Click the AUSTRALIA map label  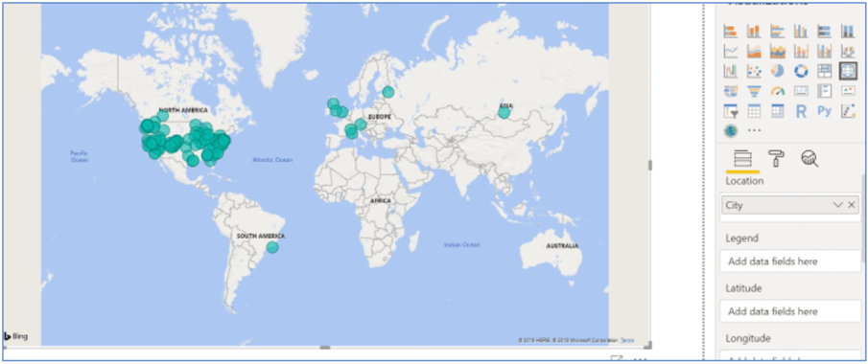click(562, 245)
